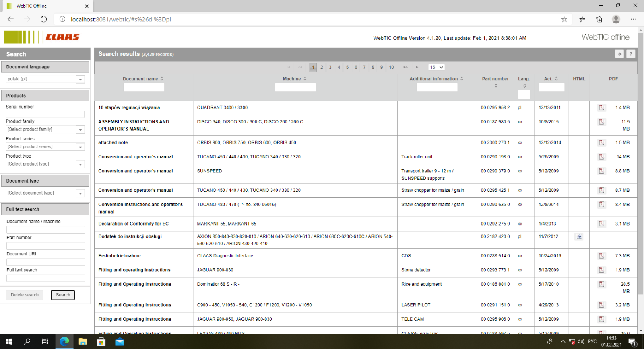Open PDF icon for attached note row
Image resolution: width=644 pixels, height=349 pixels.
(601, 142)
